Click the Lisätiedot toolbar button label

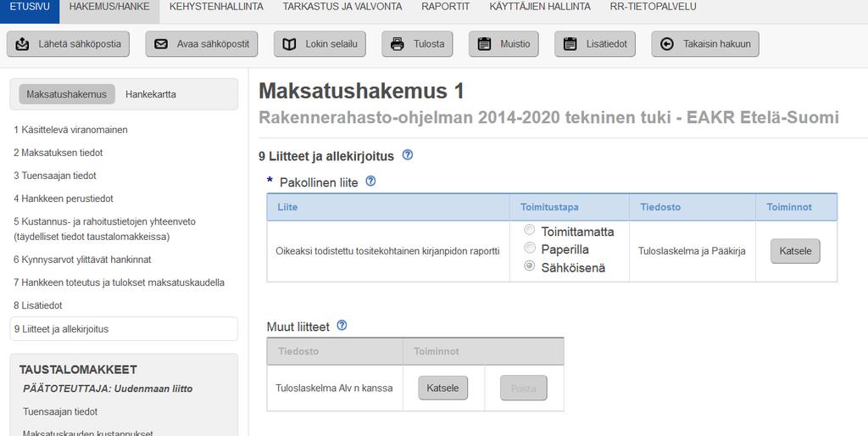[607, 44]
